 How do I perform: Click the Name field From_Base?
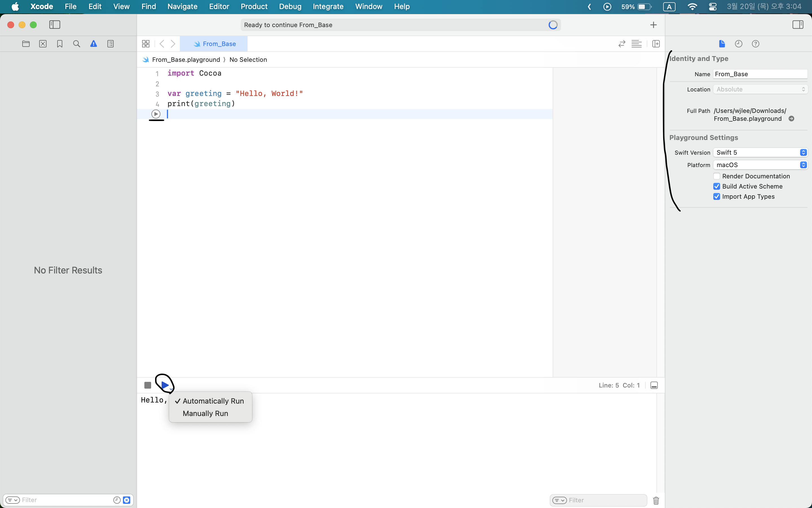(760, 74)
